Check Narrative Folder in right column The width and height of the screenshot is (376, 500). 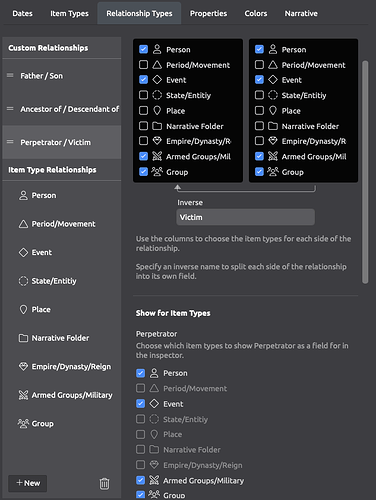[259, 126]
